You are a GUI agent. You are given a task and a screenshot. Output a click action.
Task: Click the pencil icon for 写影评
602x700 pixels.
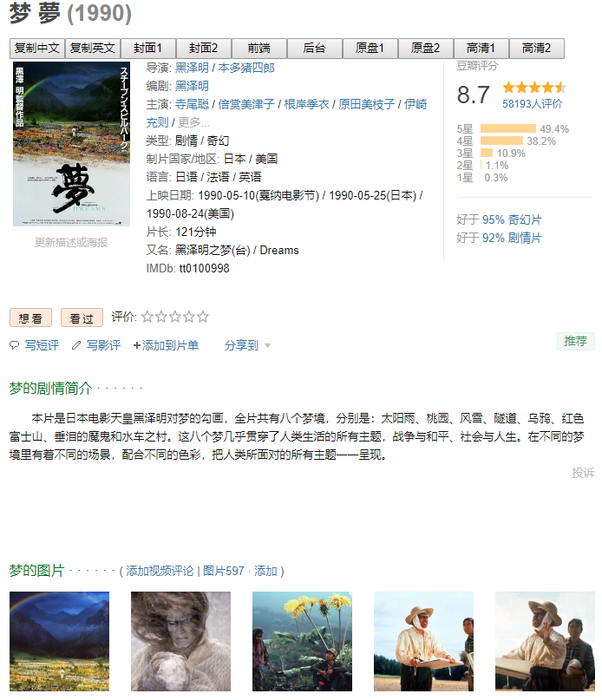pos(76,345)
